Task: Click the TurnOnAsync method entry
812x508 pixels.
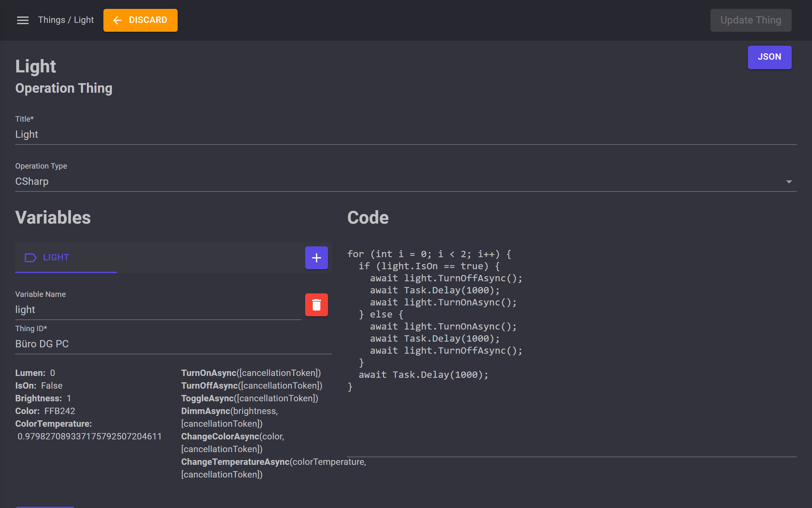Action: tap(251, 373)
